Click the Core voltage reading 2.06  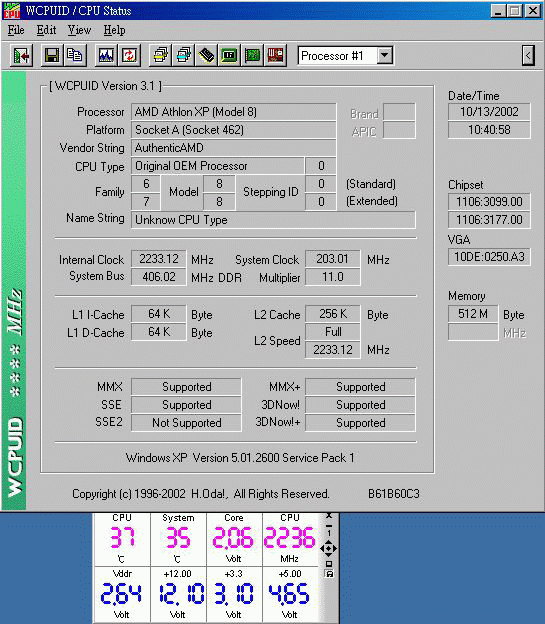(x=233, y=538)
